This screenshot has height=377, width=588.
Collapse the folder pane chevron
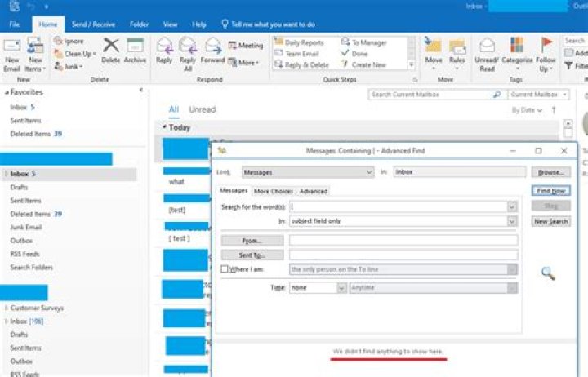(141, 90)
